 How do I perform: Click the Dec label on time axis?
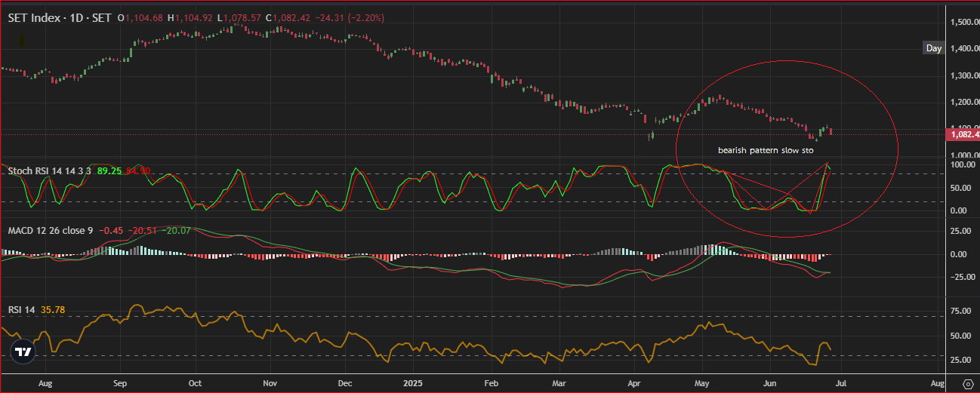345,383
